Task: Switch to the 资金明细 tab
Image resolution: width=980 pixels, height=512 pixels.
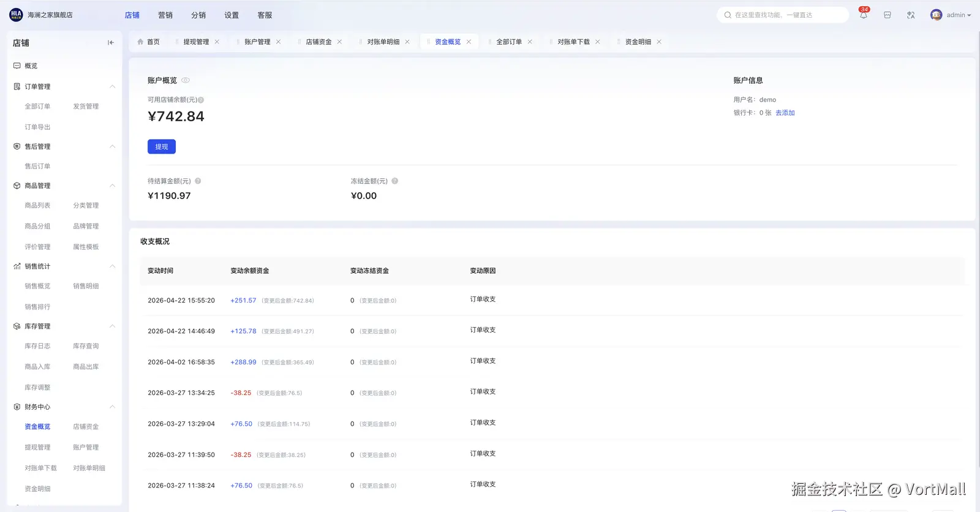Action: 638,42
